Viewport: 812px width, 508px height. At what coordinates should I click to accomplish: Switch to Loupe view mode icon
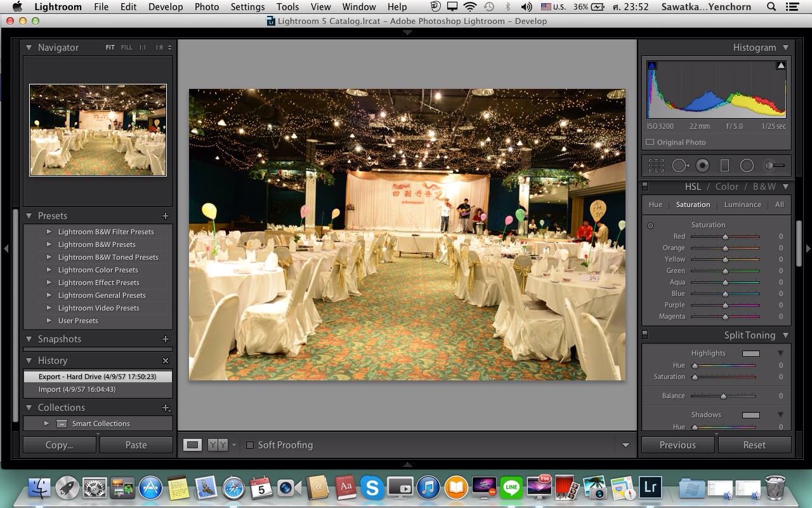coord(192,445)
